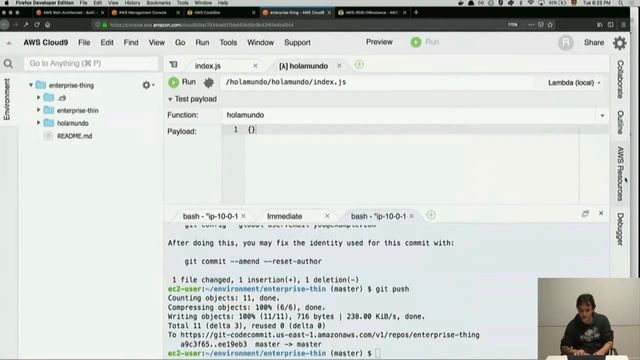Close the index.js editor tab
Viewport: 640px width, 360px height.
255,66
